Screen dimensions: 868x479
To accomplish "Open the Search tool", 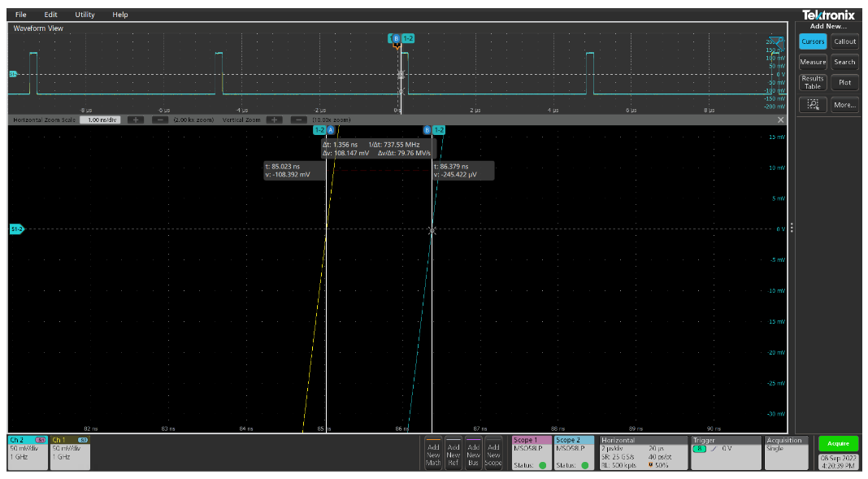I will click(844, 62).
